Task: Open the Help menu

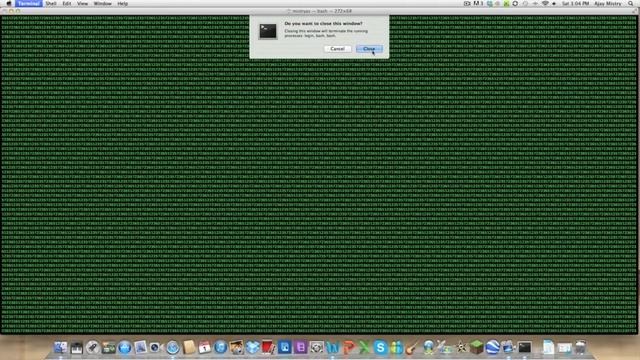Action: coord(122,3)
